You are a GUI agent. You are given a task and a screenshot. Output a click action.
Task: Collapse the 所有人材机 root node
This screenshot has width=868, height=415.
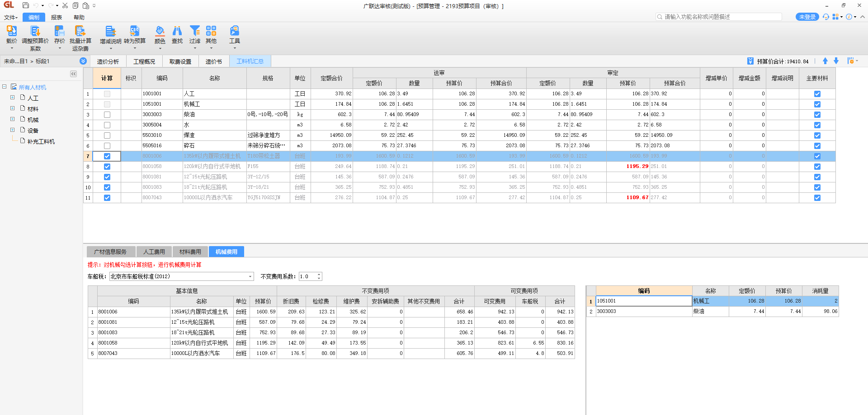click(5, 87)
